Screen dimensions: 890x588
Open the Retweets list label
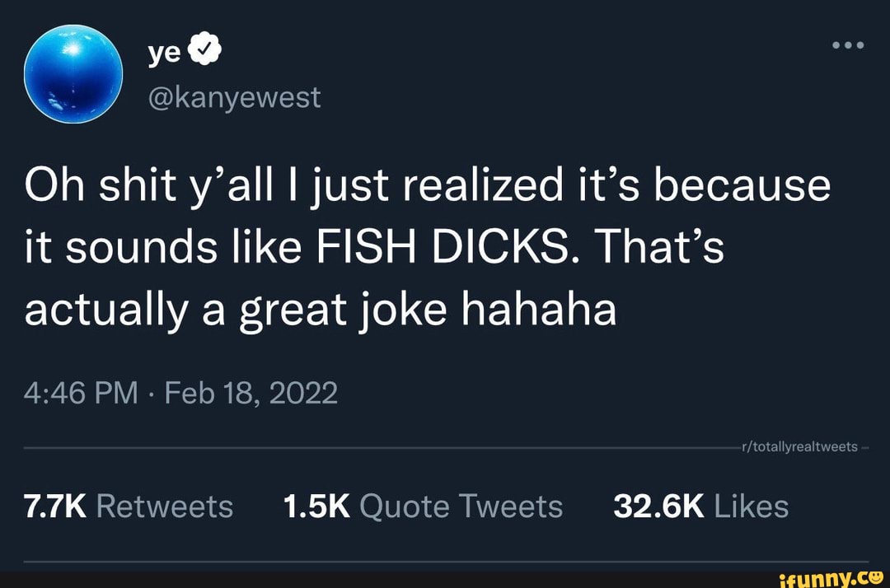(165, 506)
